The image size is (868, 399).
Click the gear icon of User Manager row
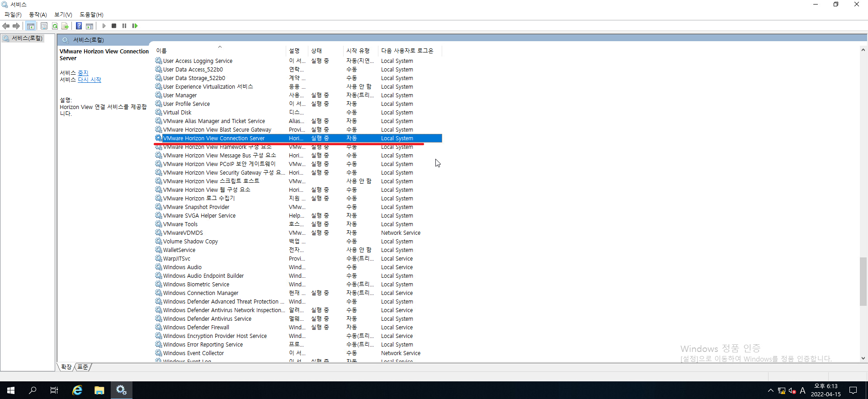click(159, 95)
